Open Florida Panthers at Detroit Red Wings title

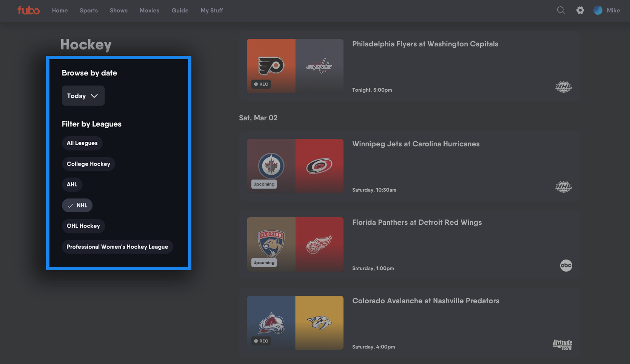click(x=417, y=222)
